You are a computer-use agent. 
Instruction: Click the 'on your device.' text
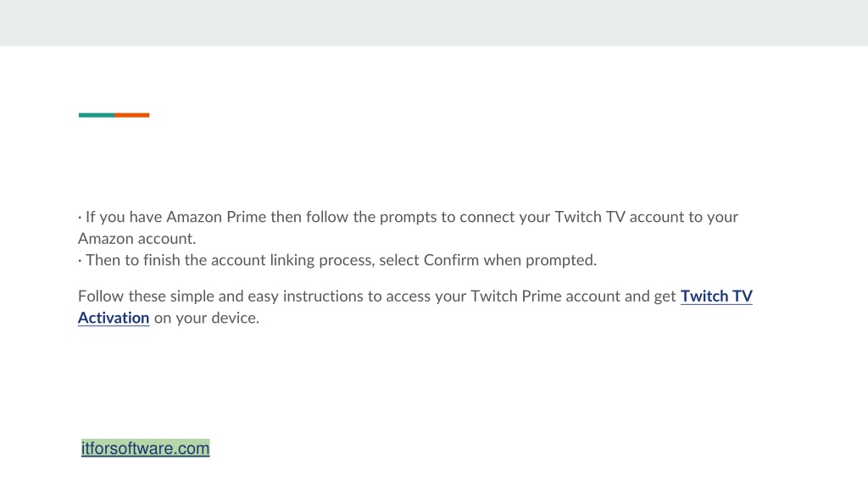(x=207, y=319)
